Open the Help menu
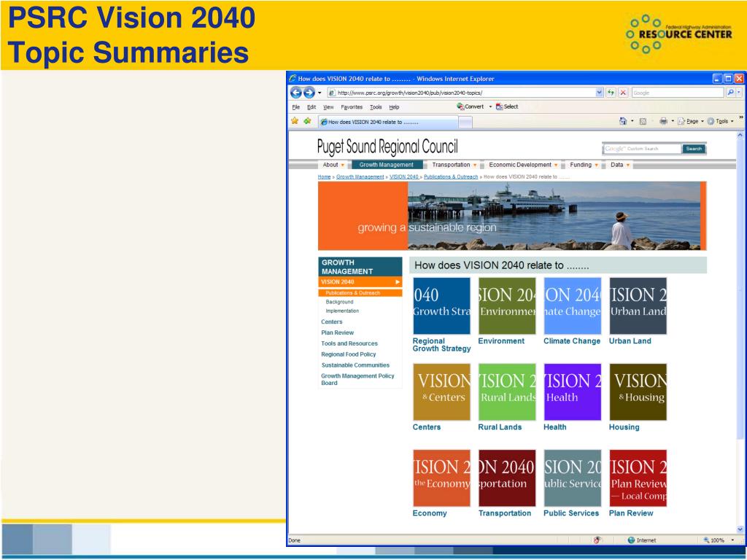This screenshot has height=560, width=747. click(x=394, y=107)
